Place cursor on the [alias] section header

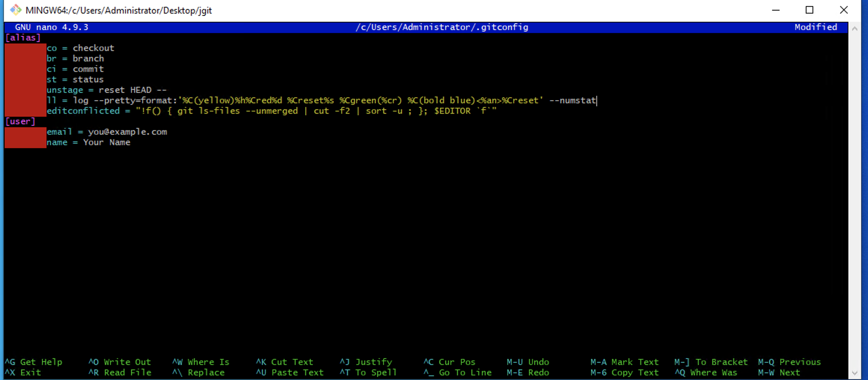click(x=23, y=37)
